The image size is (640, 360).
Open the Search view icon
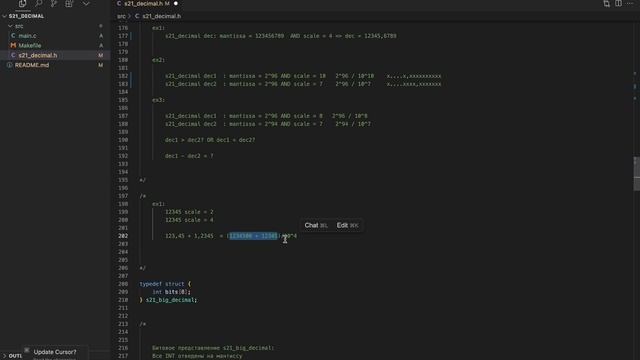(x=38, y=4)
